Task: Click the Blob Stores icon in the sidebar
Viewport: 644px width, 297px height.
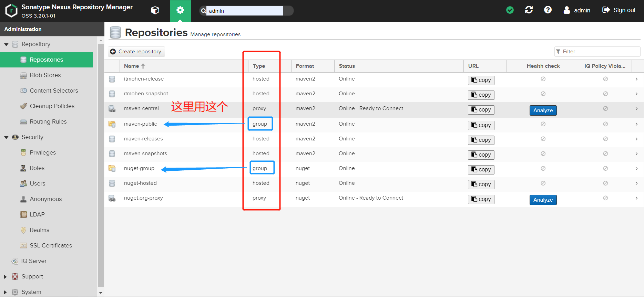Action: (x=23, y=75)
